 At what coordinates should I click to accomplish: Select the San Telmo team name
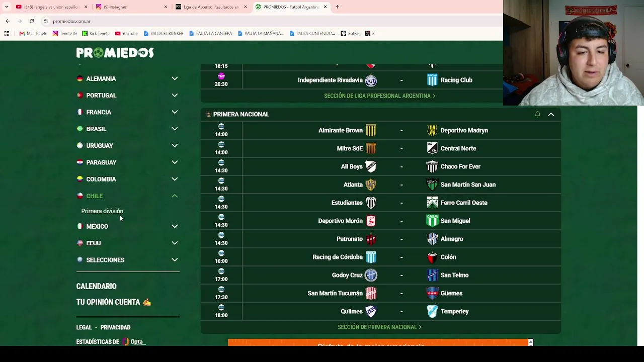454,275
